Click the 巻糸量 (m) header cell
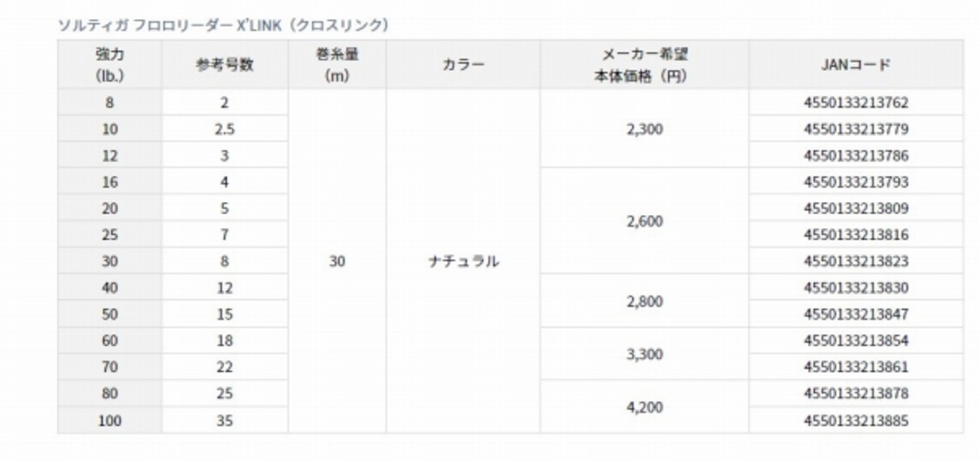The width and height of the screenshot is (980, 462). coord(337,65)
